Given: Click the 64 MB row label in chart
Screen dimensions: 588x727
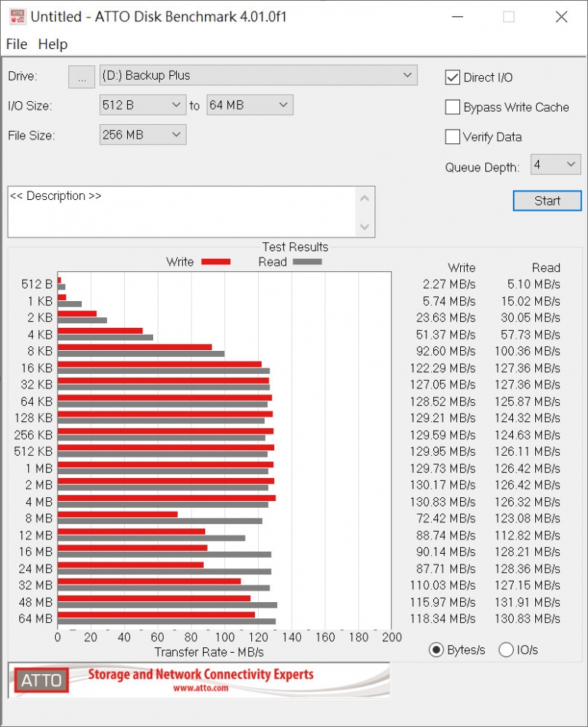Looking at the screenshot, I should tap(36, 618).
